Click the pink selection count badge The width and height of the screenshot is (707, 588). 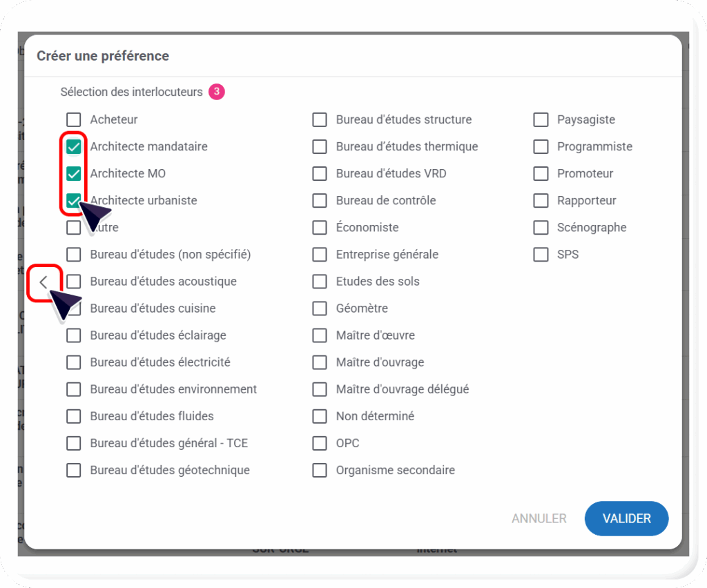217,92
